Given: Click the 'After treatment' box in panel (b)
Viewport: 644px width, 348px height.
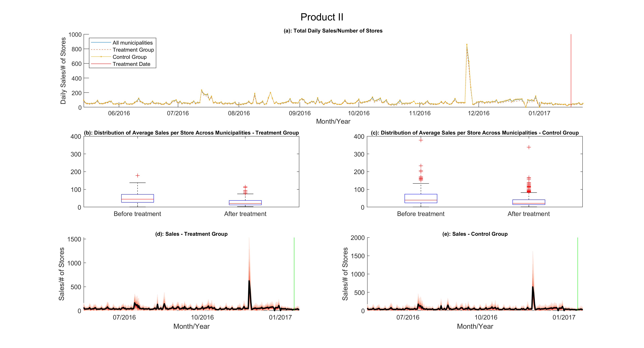Looking at the screenshot, I should pos(245,203).
